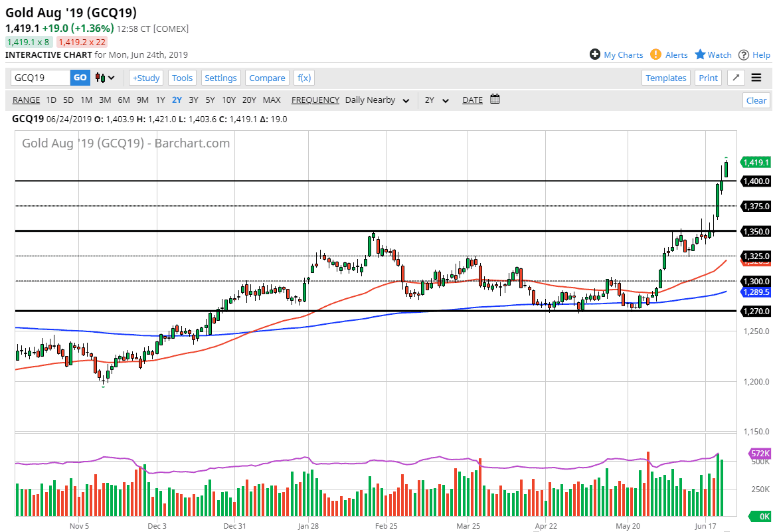Click the My Charts plus icon
Viewport: 773px width, 532px height.
595,54
